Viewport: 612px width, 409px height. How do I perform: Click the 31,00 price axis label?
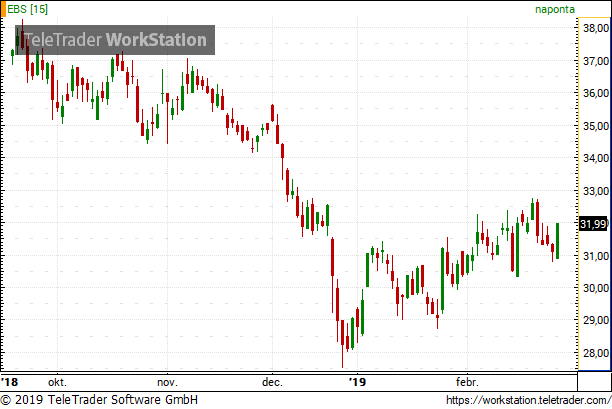pyautogui.click(x=596, y=256)
